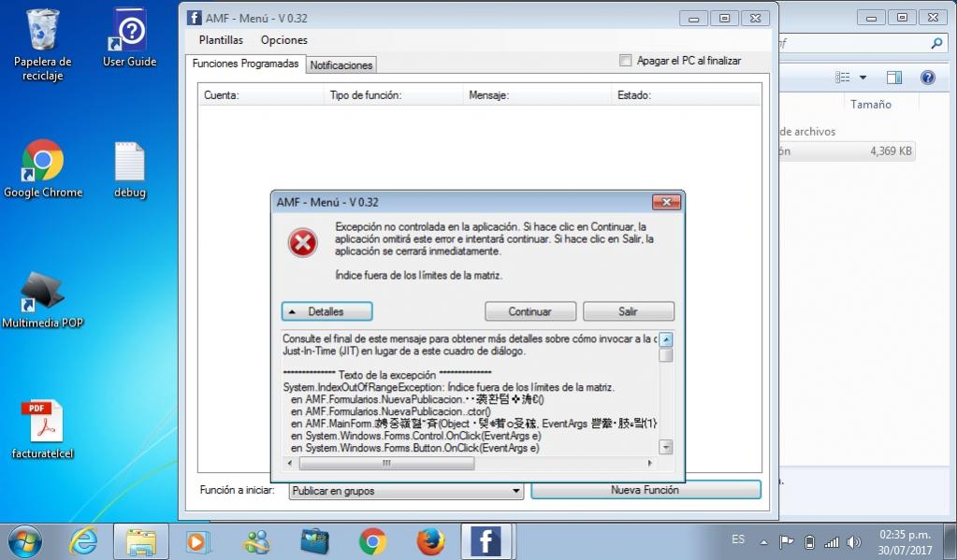
Task: Open the Plantillas menu
Action: [221, 40]
